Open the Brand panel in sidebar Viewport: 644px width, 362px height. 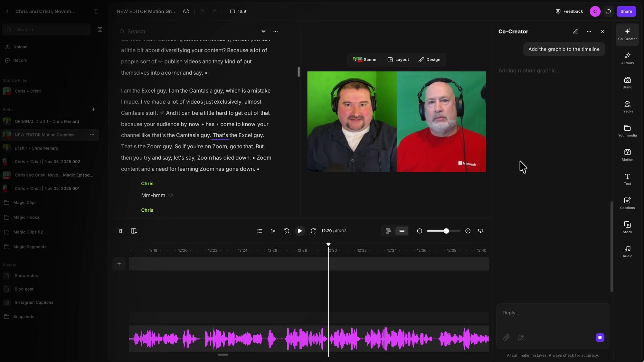(x=627, y=83)
